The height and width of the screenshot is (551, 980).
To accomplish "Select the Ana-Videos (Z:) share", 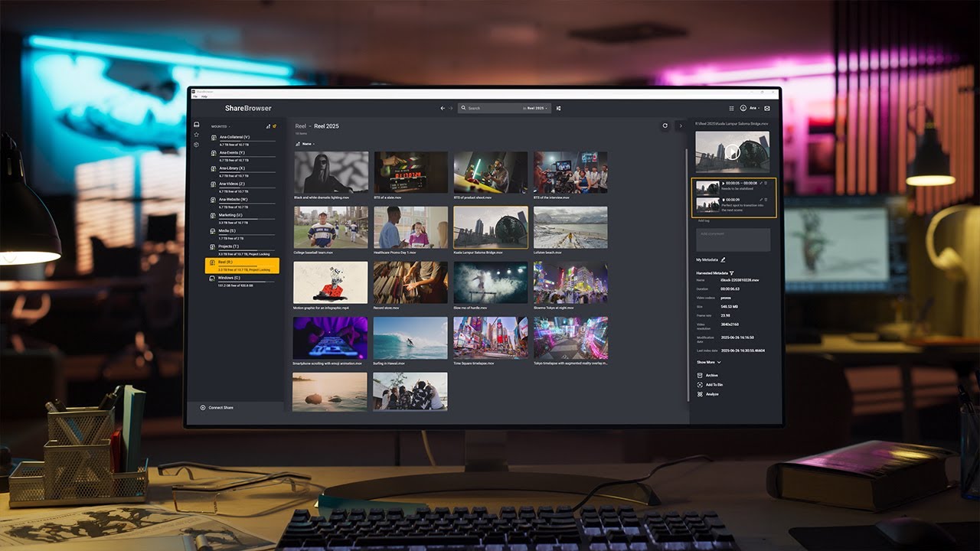I will (242, 187).
